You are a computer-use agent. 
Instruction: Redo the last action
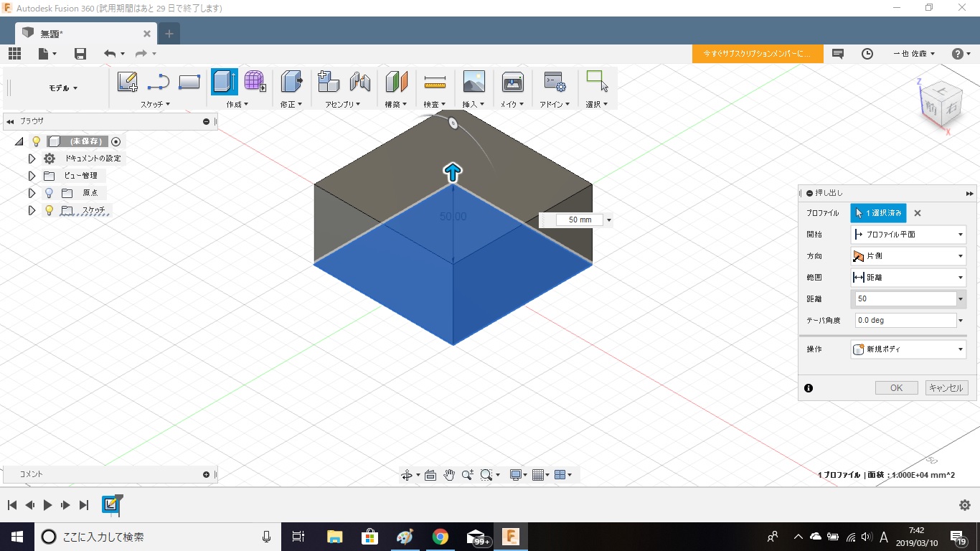coord(141,54)
